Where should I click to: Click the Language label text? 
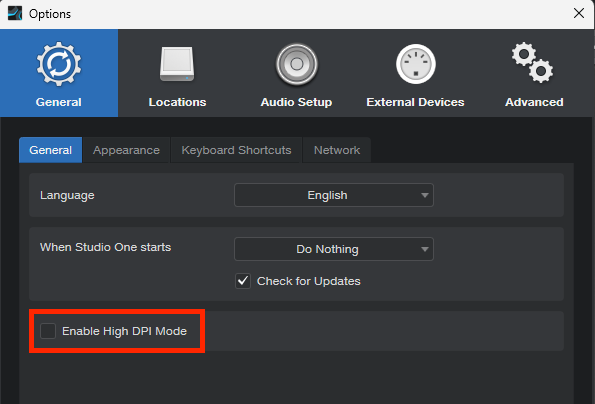[x=67, y=195]
